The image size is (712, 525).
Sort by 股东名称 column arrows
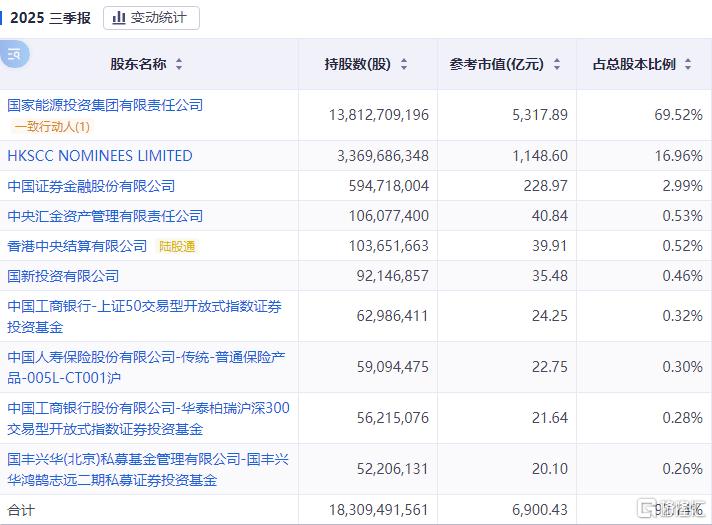click(179, 64)
